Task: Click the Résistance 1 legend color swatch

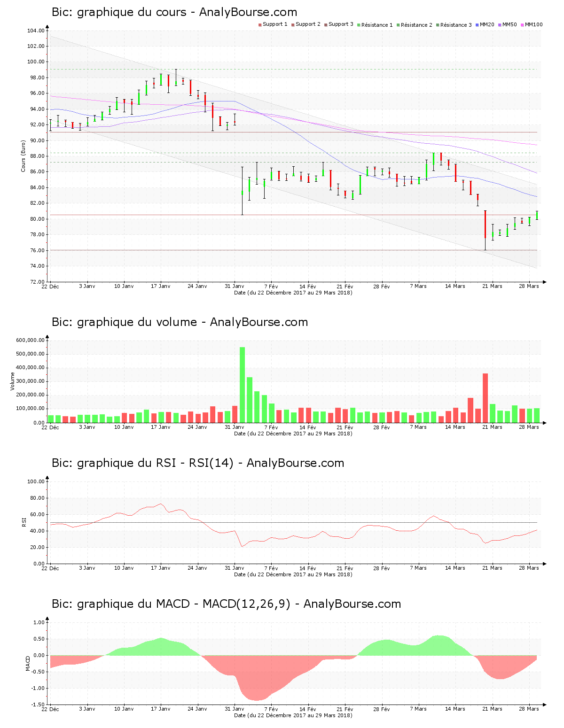Action: click(359, 25)
